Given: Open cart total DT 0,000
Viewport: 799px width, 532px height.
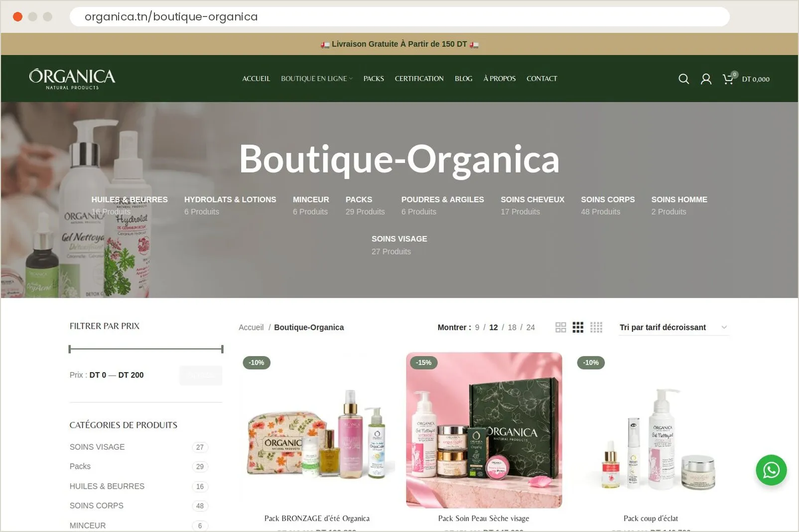Looking at the screenshot, I should [x=756, y=79].
